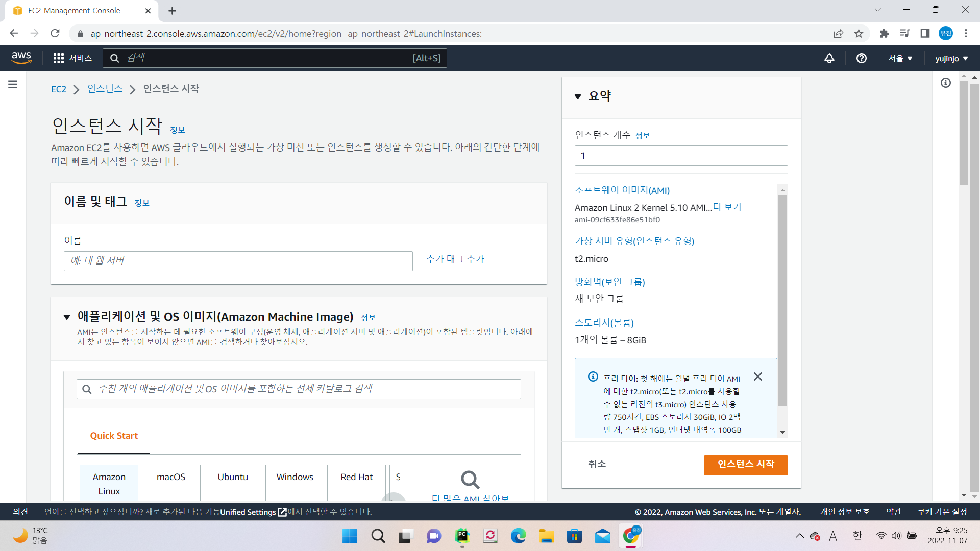Open the AWS help question mark icon

point(862,58)
